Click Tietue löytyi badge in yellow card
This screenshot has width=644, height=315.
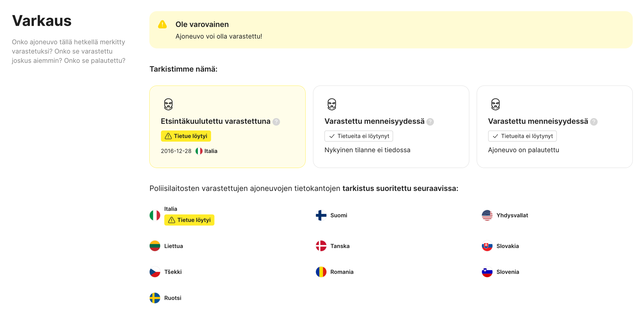tap(186, 136)
